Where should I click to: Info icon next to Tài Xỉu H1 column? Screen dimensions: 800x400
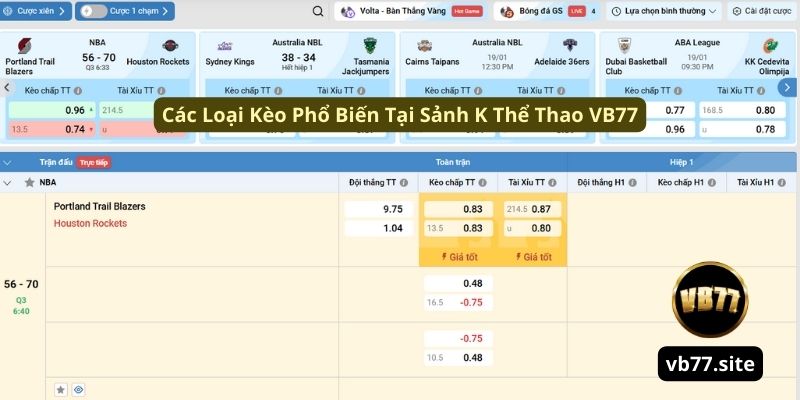tap(782, 183)
